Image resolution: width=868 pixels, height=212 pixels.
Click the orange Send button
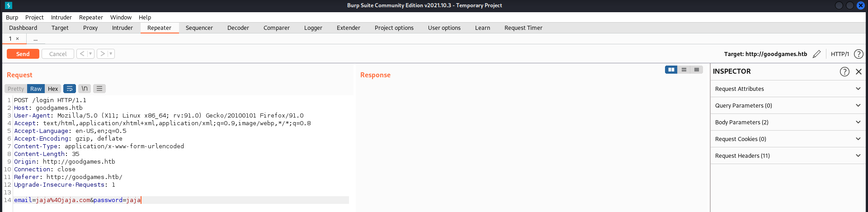pyautogui.click(x=23, y=54)
